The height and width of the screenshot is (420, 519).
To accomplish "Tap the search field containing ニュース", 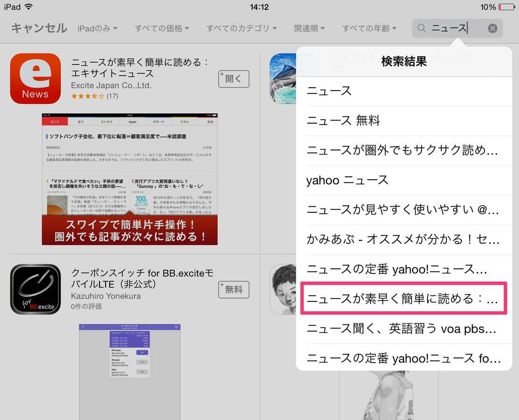I will pos(457,28).
